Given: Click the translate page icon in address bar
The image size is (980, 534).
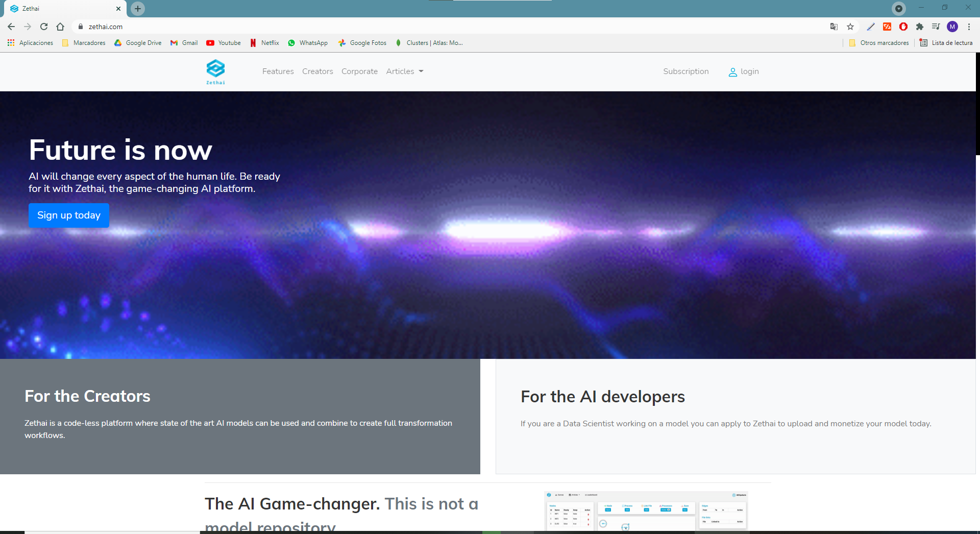Looking at the screenshot, I should pos(834,27).
